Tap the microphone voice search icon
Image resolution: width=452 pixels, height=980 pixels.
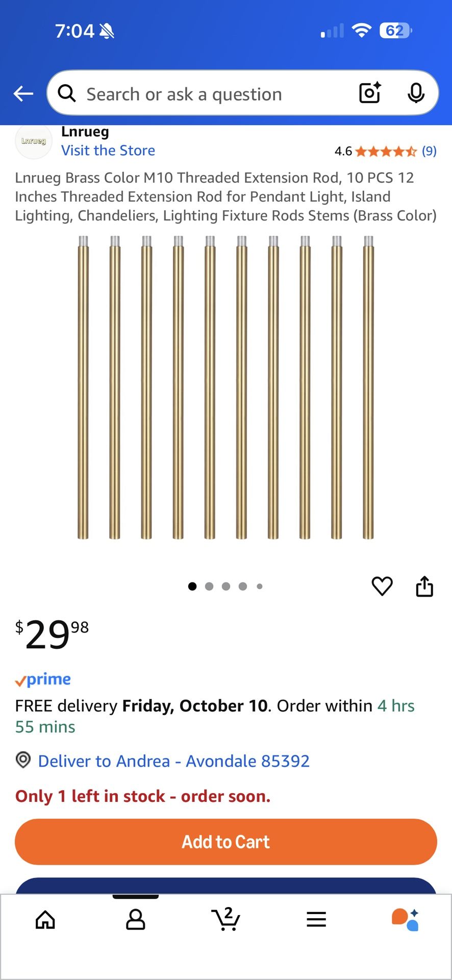pos(416,93)
